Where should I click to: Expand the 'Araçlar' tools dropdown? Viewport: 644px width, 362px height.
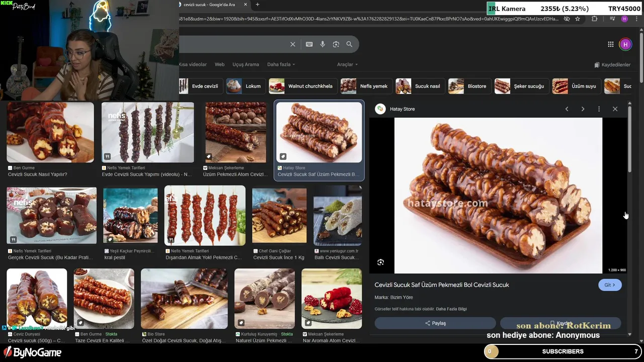(x=347, y=64)
